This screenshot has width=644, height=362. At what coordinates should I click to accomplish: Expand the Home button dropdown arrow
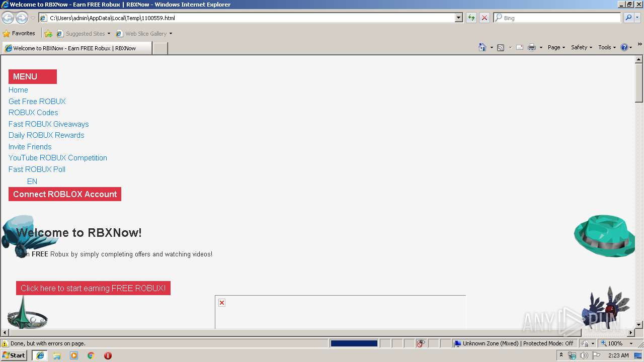tap(492, 47)
